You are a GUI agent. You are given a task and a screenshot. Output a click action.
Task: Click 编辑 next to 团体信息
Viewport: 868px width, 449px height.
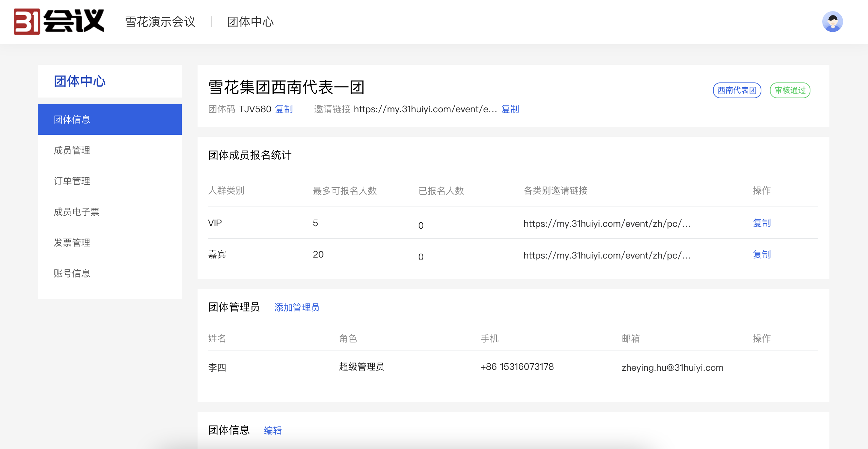[273, 430]
